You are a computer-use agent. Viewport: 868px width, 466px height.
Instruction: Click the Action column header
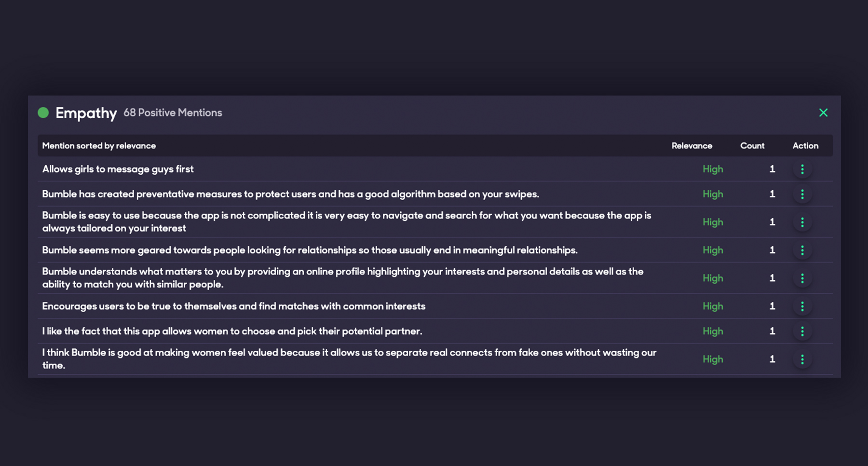click(805, 146)
